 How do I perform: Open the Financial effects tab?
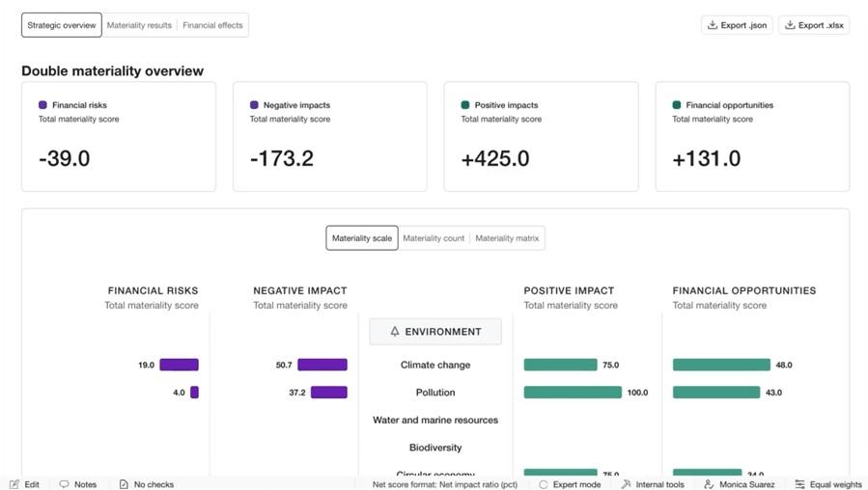coord(212,25)
